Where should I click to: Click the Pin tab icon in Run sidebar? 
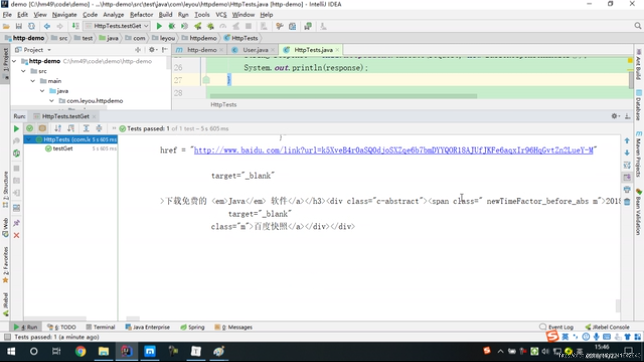16,223
